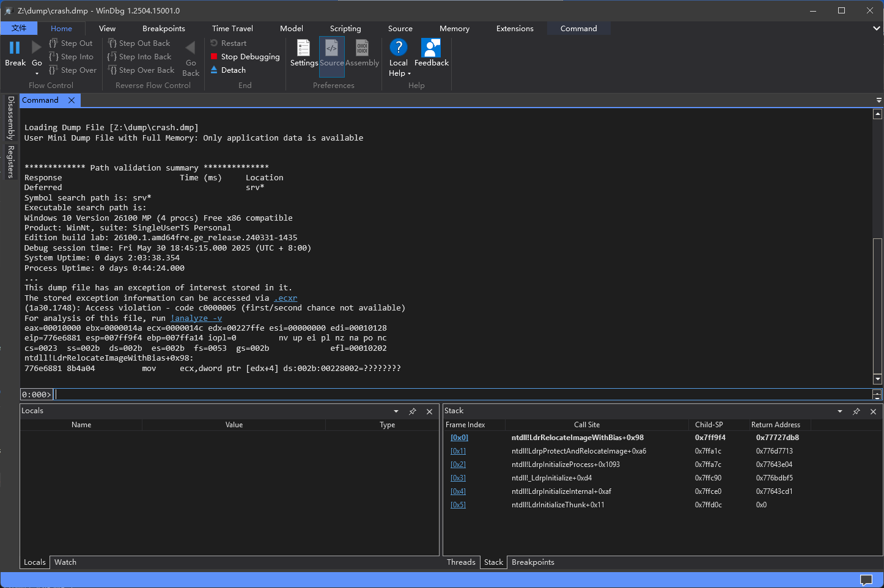The image size is (884, 588).
Task: Click the .ecxr link
Action: (285, 298)
